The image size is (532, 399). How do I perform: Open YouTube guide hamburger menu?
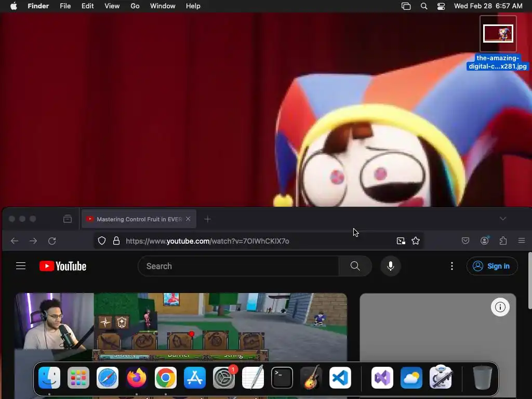[21, 265]
